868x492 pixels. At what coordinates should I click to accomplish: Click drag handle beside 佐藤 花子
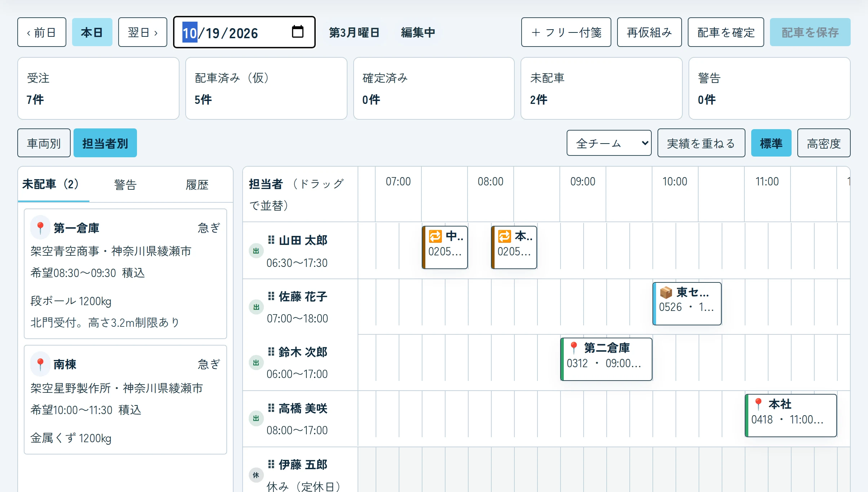coord(271,296)
